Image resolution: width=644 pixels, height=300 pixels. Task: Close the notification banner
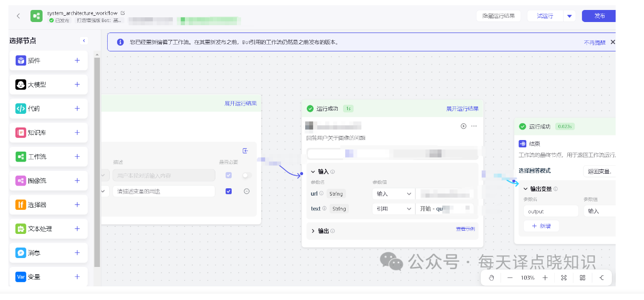pyautogui.click(x=612, y=42)
